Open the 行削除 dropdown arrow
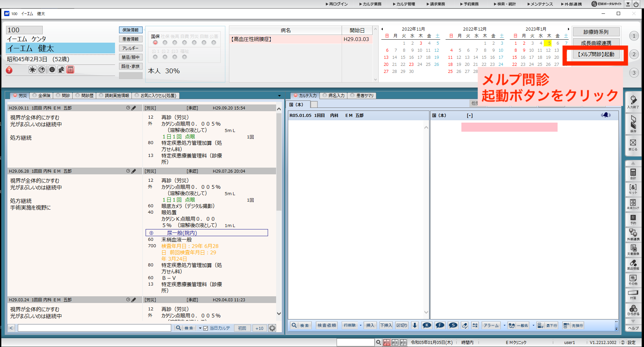 click(x=361, y=325)
